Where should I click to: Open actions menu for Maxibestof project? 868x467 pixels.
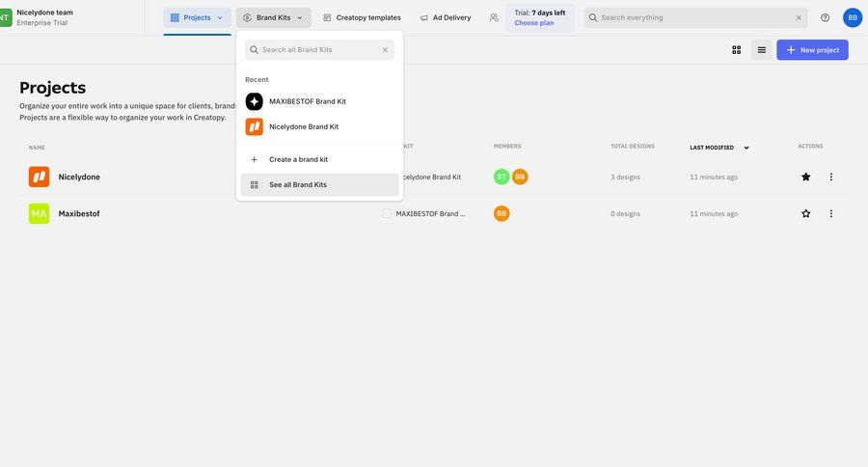click(831, 213)
